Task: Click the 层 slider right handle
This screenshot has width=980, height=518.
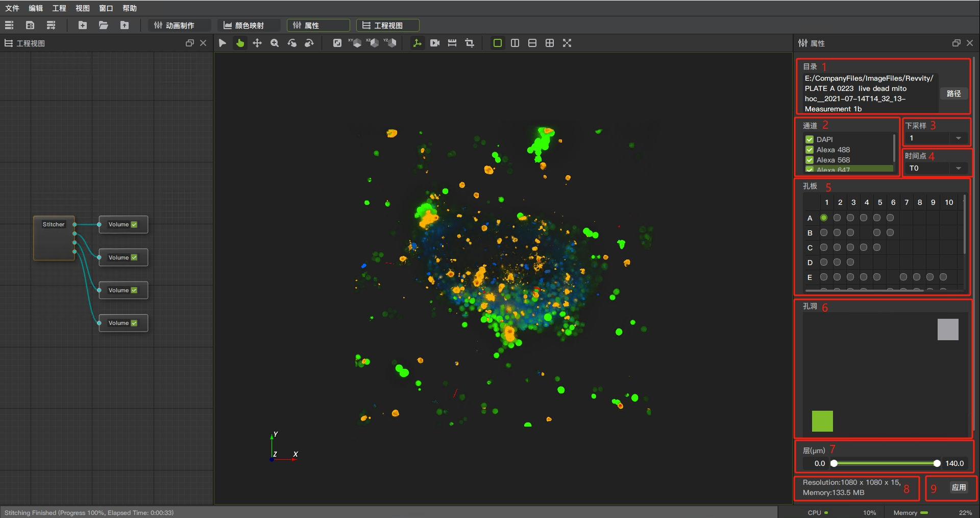Action: coord(937,463)
